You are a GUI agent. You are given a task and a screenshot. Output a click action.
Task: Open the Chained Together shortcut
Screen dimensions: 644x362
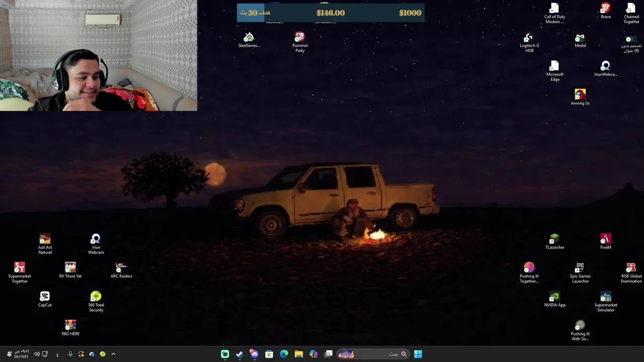(x=631, y=14)
